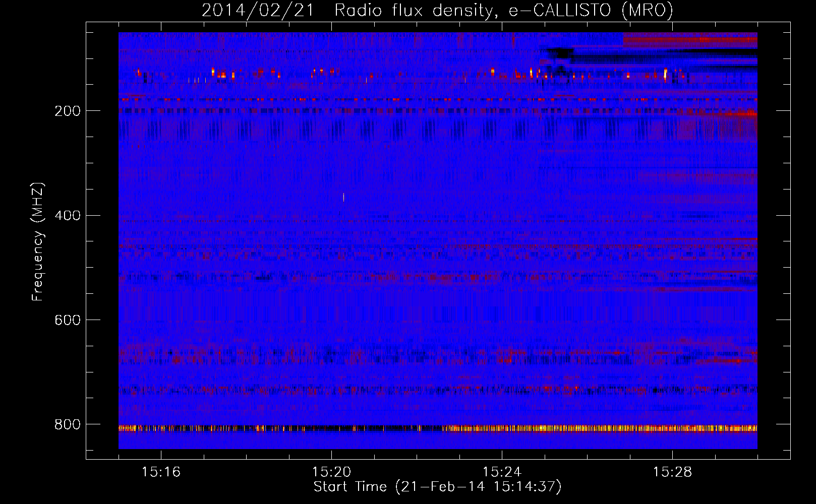Click the 15:28 time tick label
Viewport: 816px width, 504px height.
click(x=672, y=472)
